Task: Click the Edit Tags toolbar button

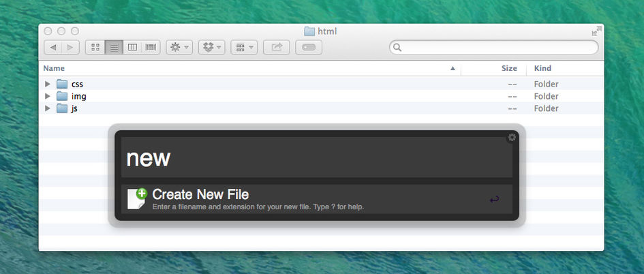Action: pos(309,47)
